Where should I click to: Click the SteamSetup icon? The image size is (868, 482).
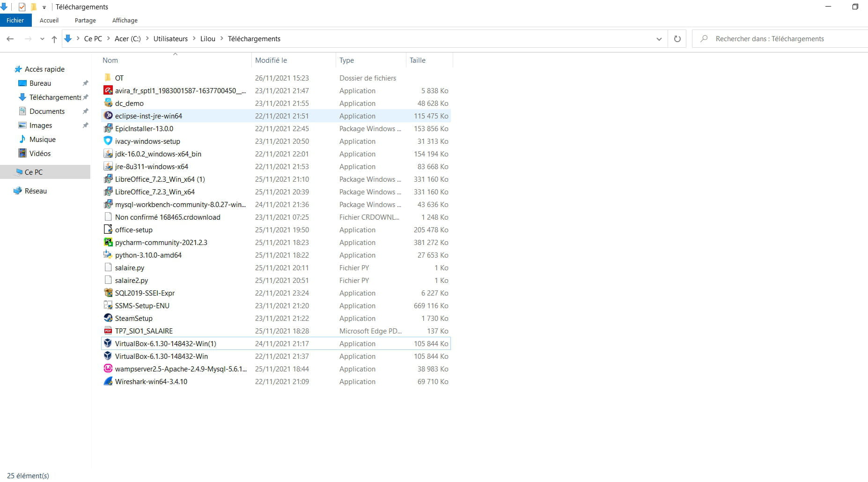click(x=108, y=318)
